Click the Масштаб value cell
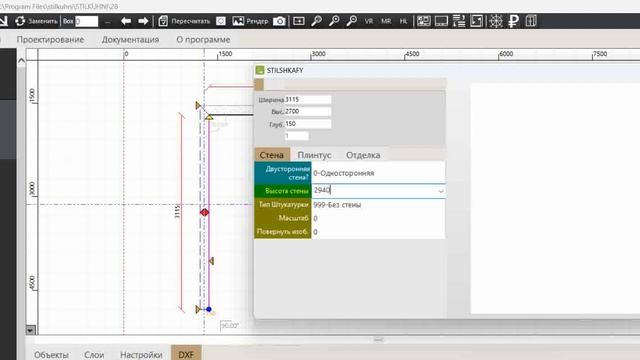 pyautogui.click(x=378, y=218)
